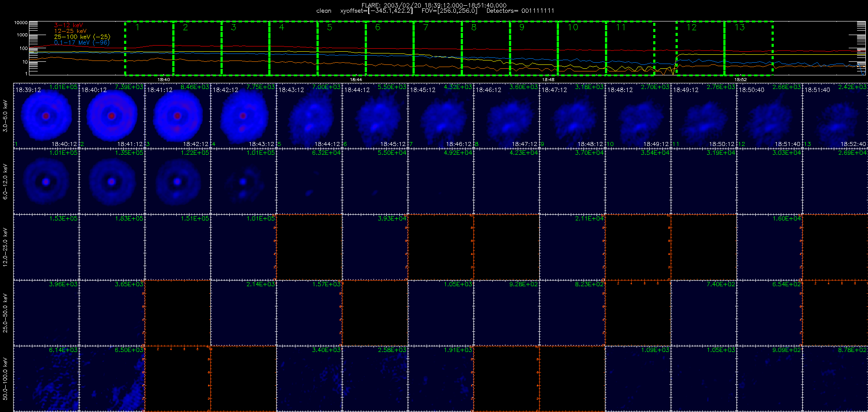Click the peak value '2.11E+04'
This screenshot has height=412, width=868.
[x=590, y=219]
